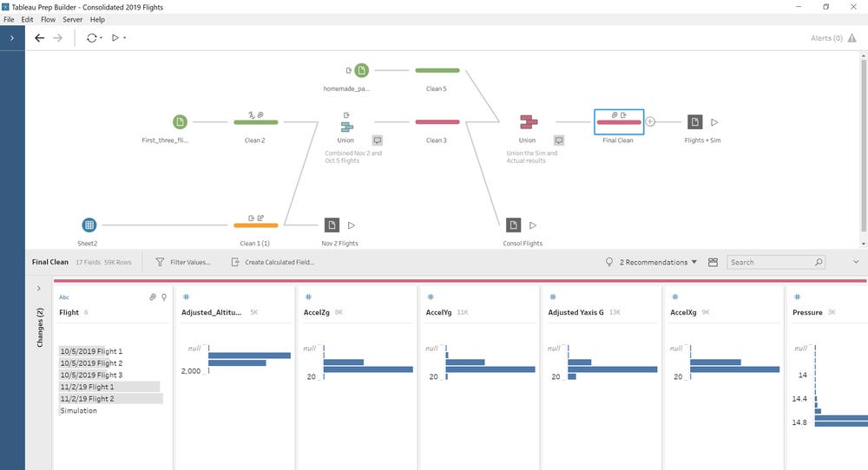Select the First_three_fli input step
Screen dimensions: 868x470
[180, 121]
